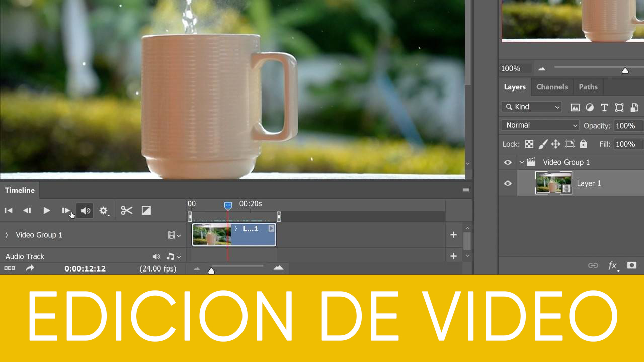Click the navigator zoom slider handle
644x362 pixels.
click(625, 71)
